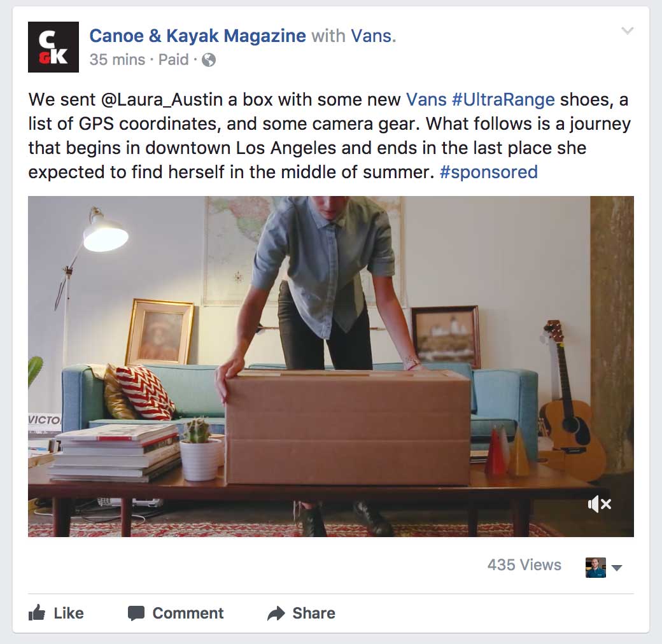Click the #sponsored hashtag
Screen dimensions: 662x644
tap(488, 172)
